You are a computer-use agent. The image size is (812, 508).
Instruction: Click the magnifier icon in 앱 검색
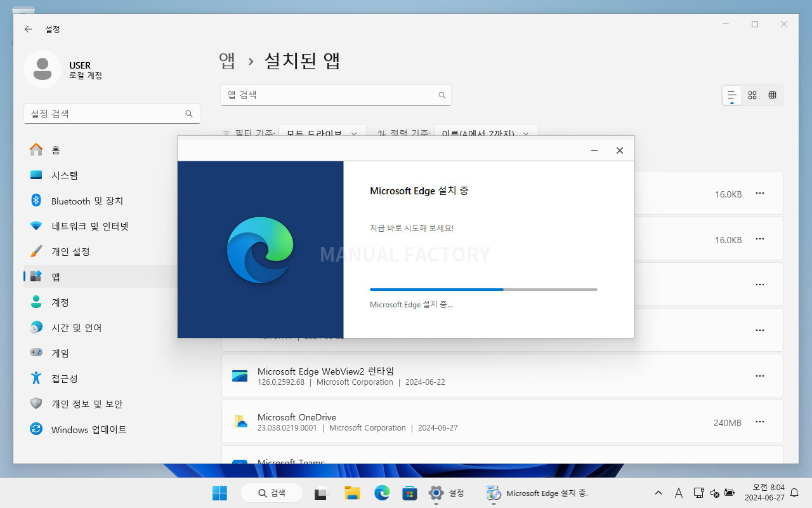tap(442, 95)
